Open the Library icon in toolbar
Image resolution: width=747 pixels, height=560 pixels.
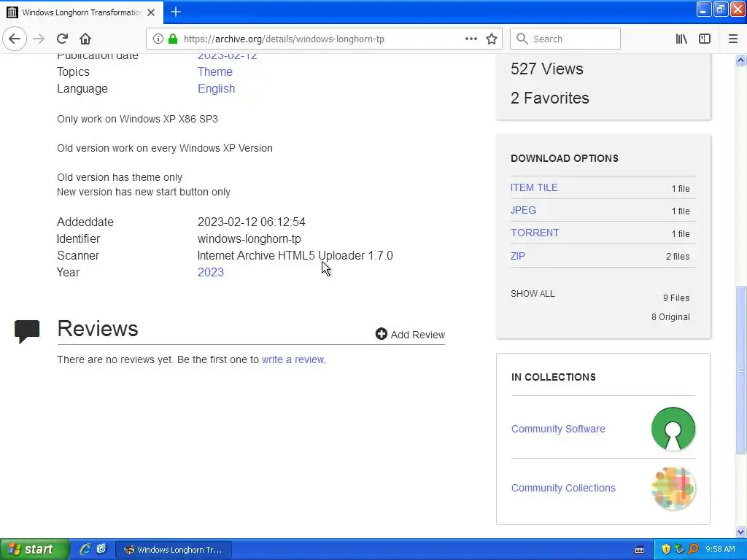pyautogui.click(x=681, y=39)
